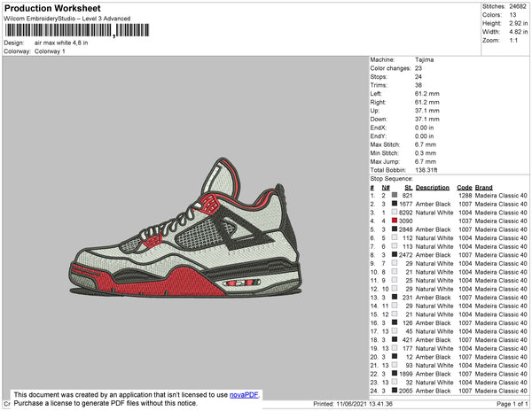
Task: Click the N# column header
Action: [x=386, y=188]
